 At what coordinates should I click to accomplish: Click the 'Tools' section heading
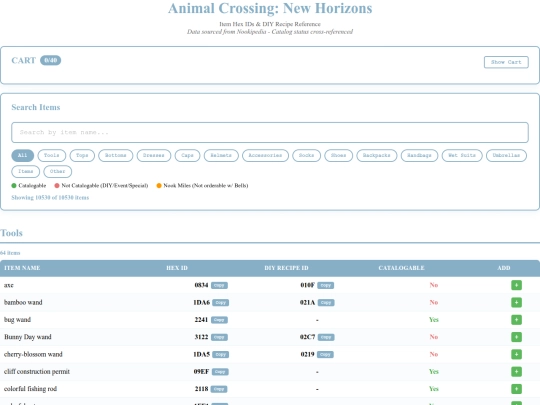pos(11,233)
